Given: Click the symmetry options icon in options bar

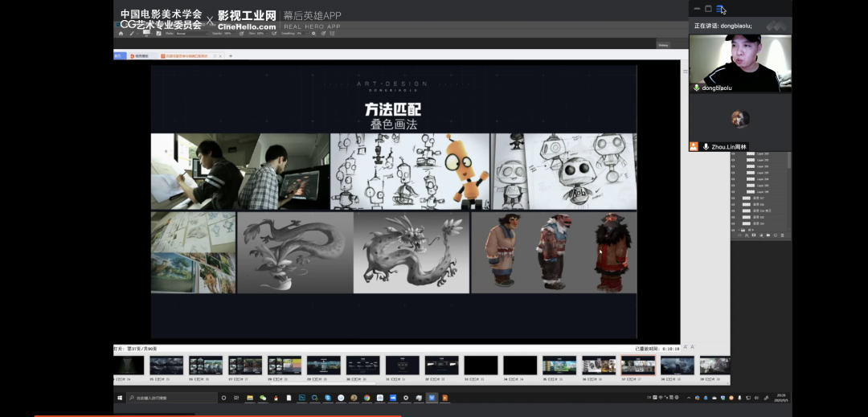Looking at the screenshot, I should (x=332, y=34).
